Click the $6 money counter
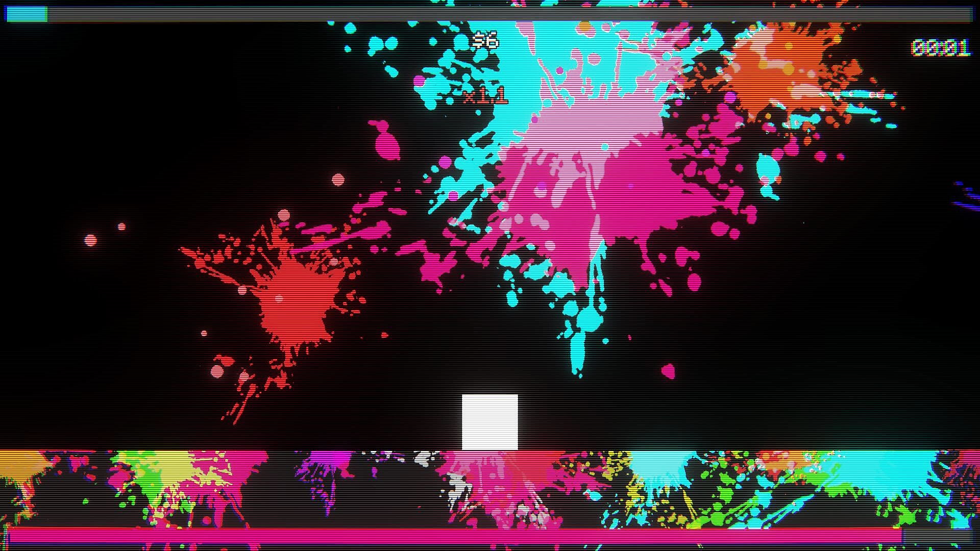This screenshot has height=551, width=980. pyautogui.click(x=485, y=40)
